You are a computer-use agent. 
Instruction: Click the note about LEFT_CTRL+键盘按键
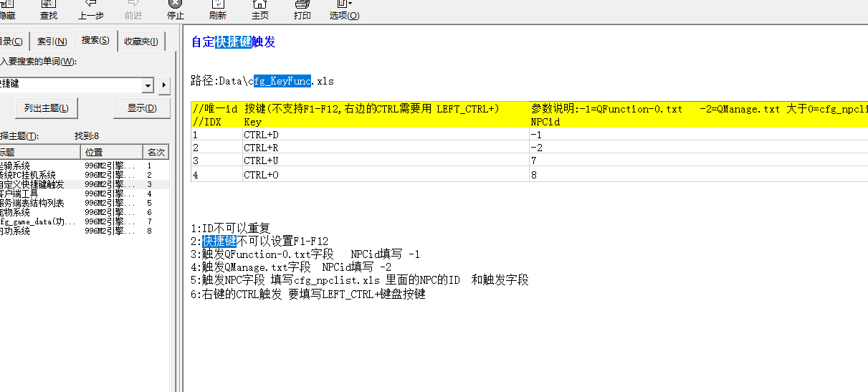[308, 294]
